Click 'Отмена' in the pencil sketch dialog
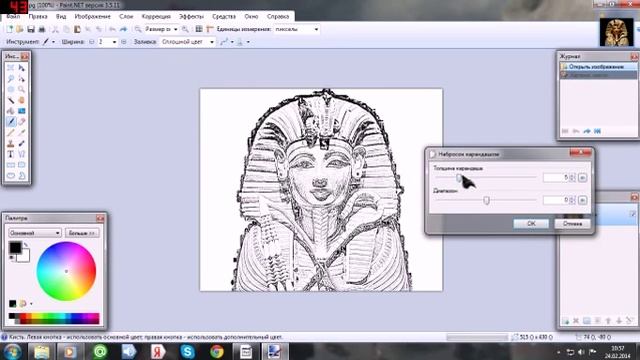640x360 pixels. coord(572,224)
